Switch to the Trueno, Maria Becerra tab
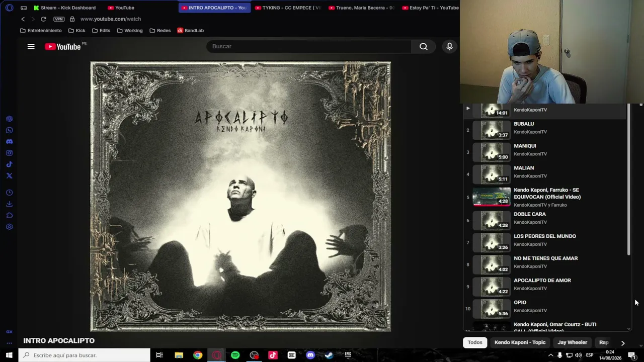The height and width of the screenshot is (362, 644). [361, 8]
